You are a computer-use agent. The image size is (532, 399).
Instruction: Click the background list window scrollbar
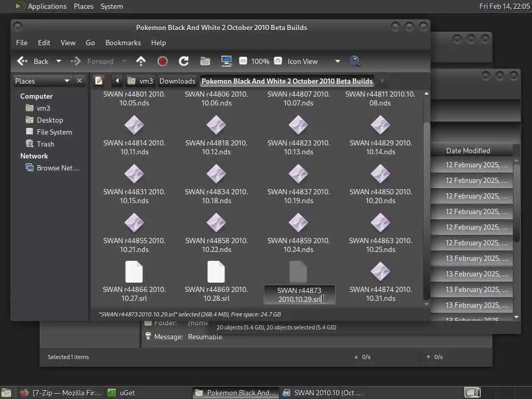click(517, 202)
